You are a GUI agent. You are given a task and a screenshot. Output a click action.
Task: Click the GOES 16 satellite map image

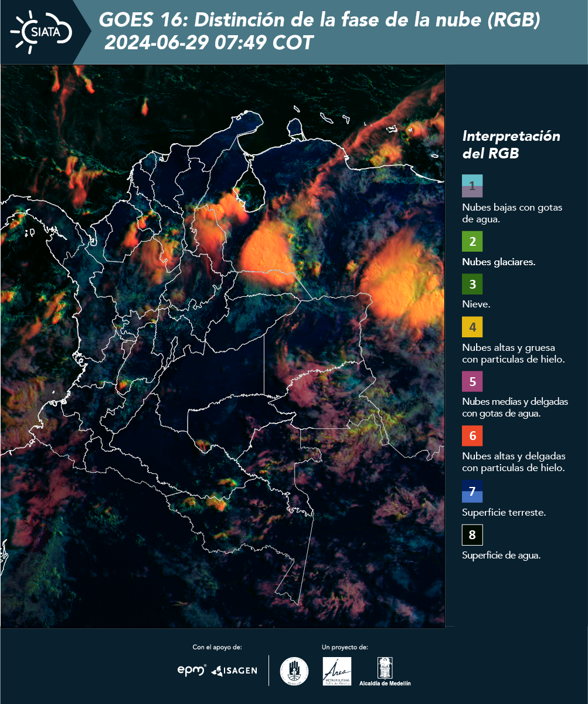pos(223,346)
